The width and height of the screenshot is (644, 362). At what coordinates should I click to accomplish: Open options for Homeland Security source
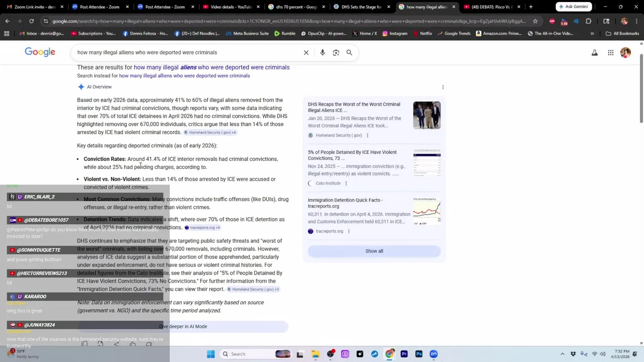click(367, 135)
